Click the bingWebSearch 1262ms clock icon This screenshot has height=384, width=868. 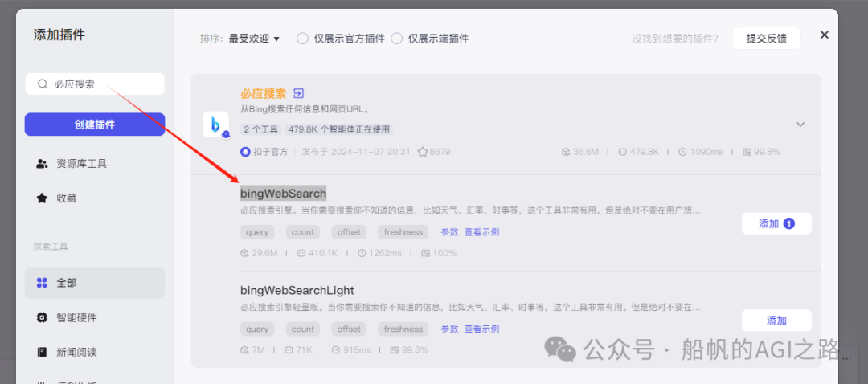tap(362, 253)
